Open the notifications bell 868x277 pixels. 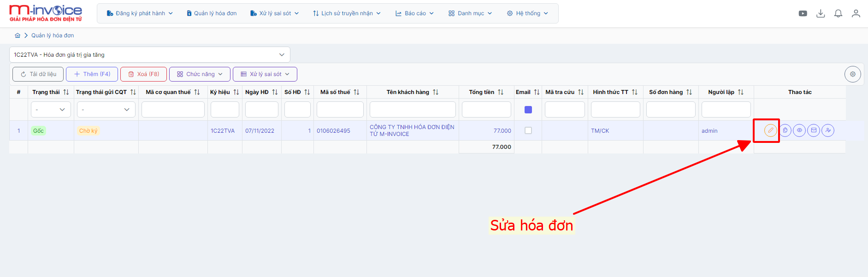pos(838,13)
